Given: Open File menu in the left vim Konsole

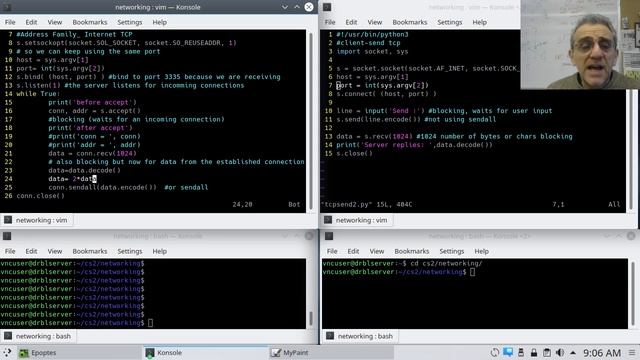Looking at the screenshot, I should (10, 22).
